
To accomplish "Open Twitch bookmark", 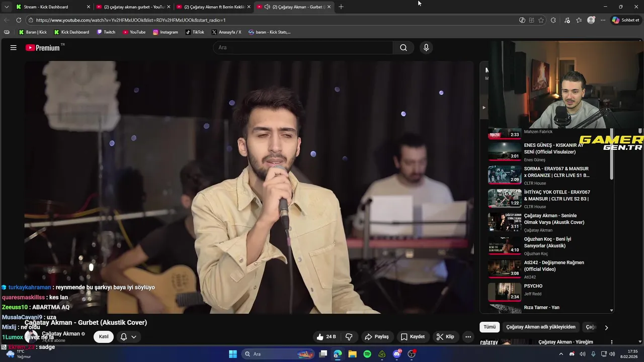I will pos(106,32).
